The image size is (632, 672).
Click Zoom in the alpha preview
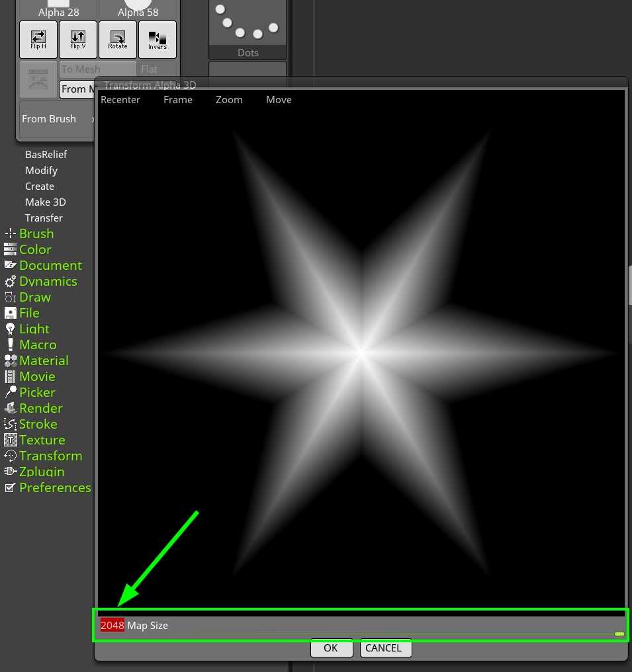[x=229, y=99]
